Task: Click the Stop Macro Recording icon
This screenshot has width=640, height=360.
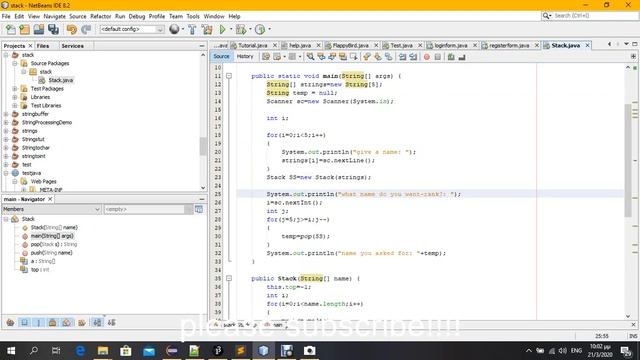Action: (438, 57)
